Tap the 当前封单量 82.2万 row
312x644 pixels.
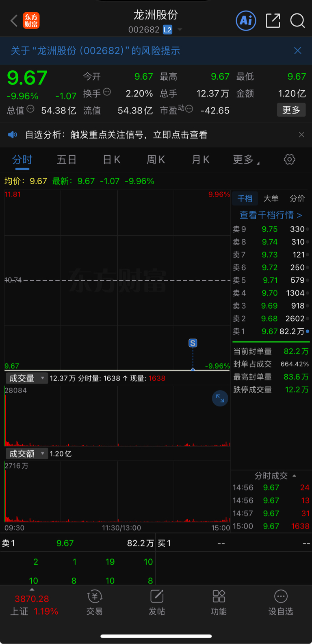coord(271,351)
